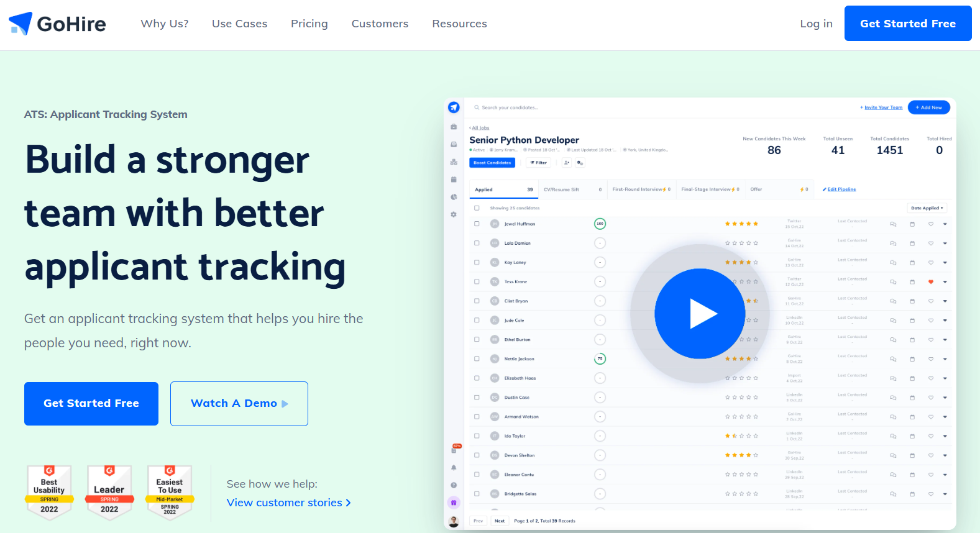Open messages icon for Ida Taylor
The image size is (980, 533).
coord(893,436)
